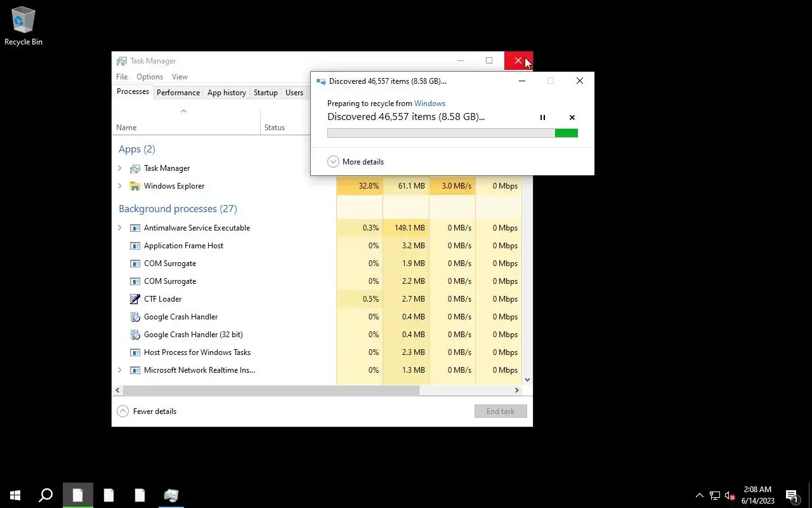Click the Apps (2) group heading

137,149
